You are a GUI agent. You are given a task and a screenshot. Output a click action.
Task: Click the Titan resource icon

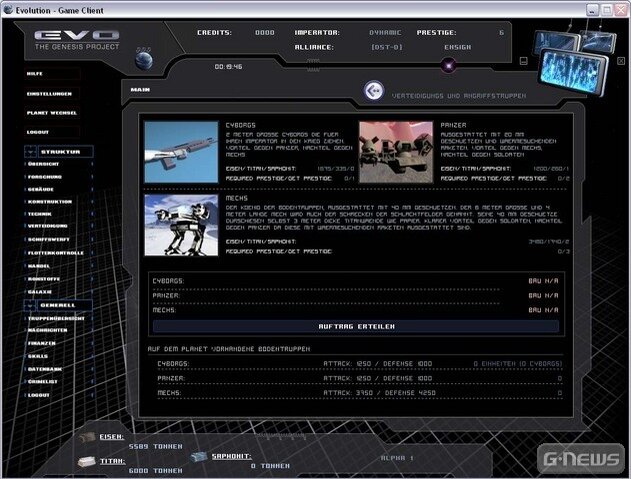(x=87, y=461)
